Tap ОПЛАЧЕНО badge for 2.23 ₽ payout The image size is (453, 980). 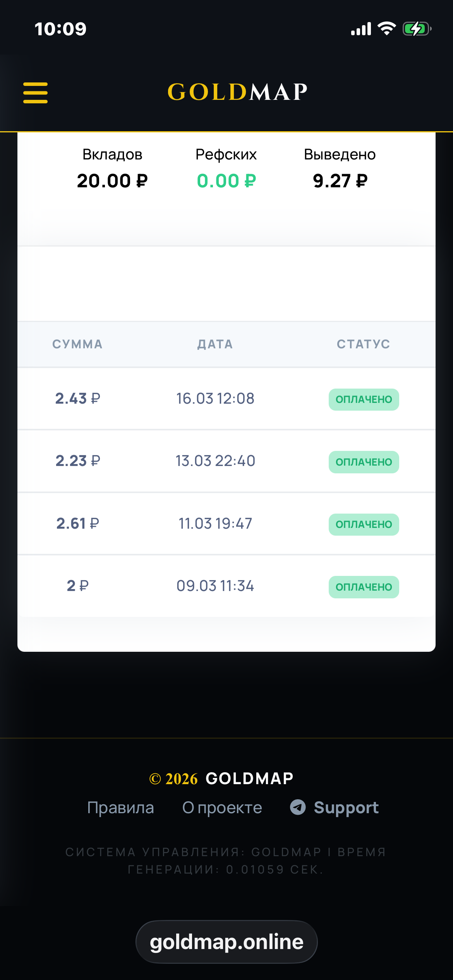tap(364, 462)
